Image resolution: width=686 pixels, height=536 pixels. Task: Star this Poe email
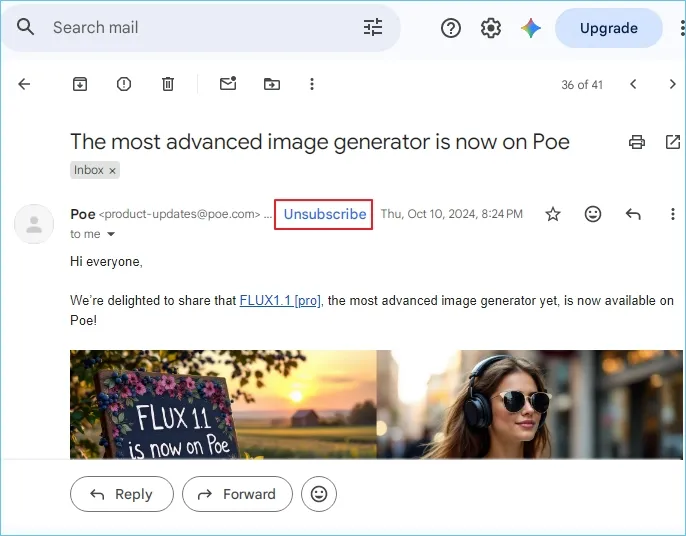click(x=553, y=214)
